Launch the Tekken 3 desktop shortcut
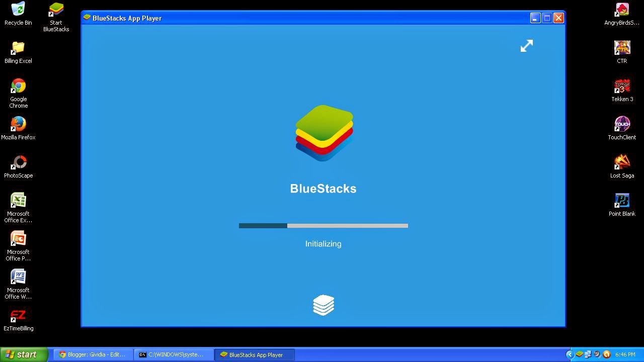Screen dimensions: 644x362 622,90
